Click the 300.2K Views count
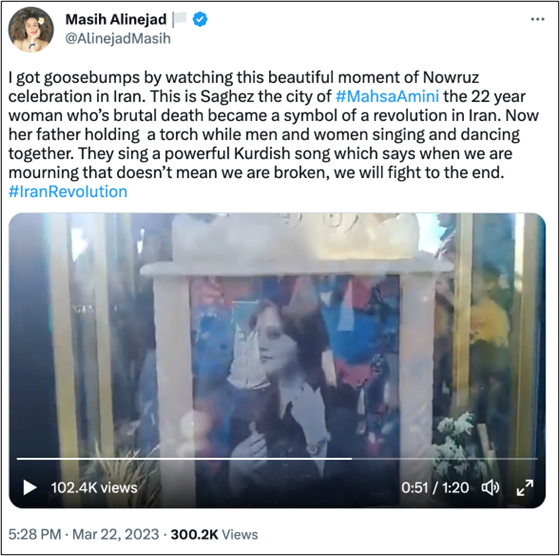Image resolution: width=560 pixels, height=556 pixels. 214,535
